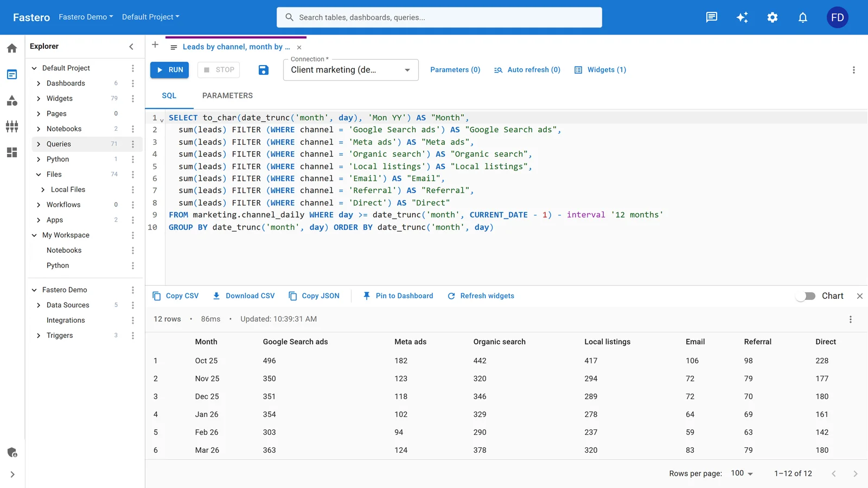868x488 pixels.
Task: Open the Fastero Demo organization dropdown
Action: click(x=86, y=17)
